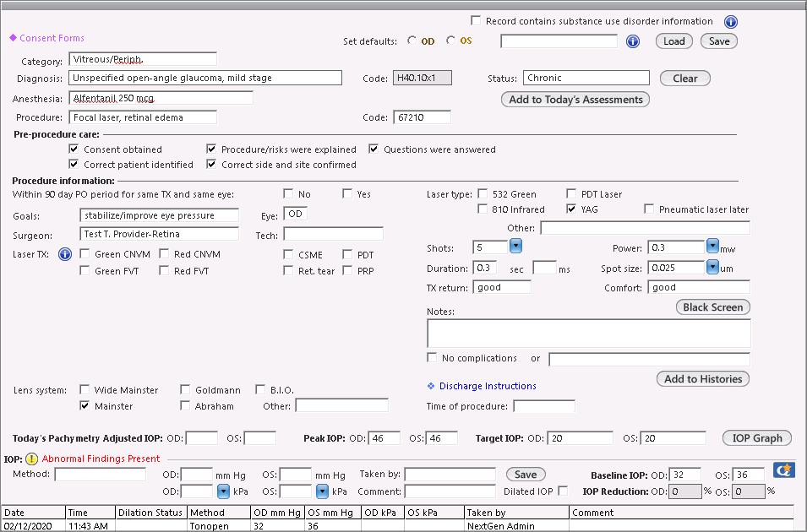The width and height of the screenshot is (807, 532).
Task: Check Dilated IOP checkbox
Action: point(563,491)
